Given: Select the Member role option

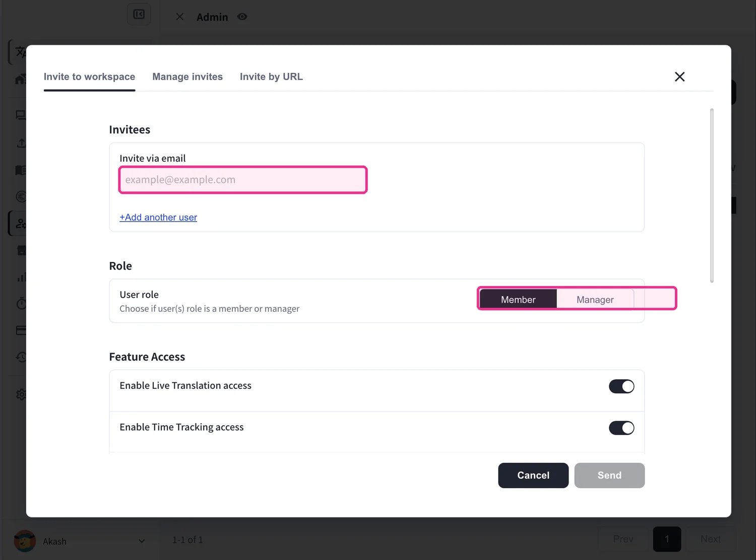Looking at the screenshot, I should tap(518, 299).
